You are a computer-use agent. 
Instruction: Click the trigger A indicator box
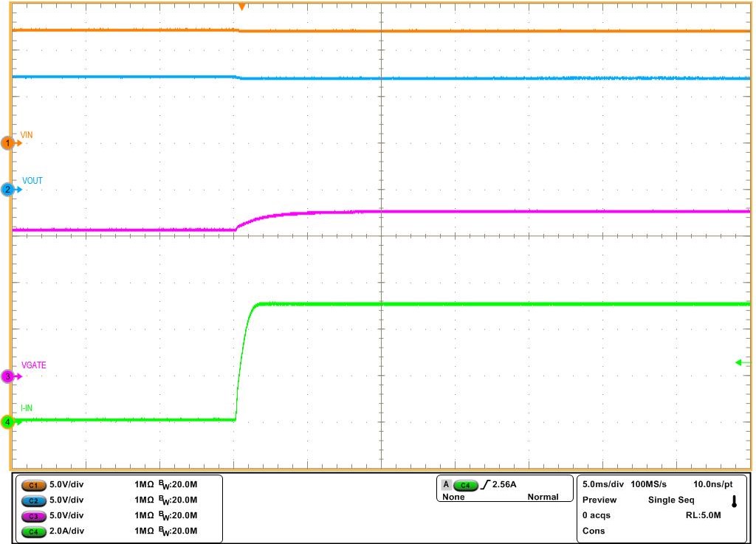[x=446, y=485]
